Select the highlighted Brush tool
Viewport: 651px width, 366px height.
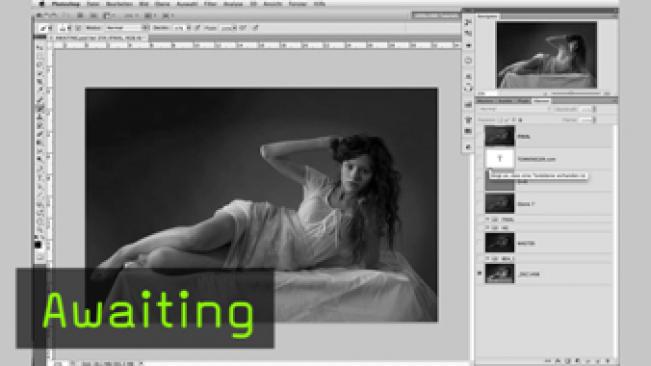pos(40,108)
